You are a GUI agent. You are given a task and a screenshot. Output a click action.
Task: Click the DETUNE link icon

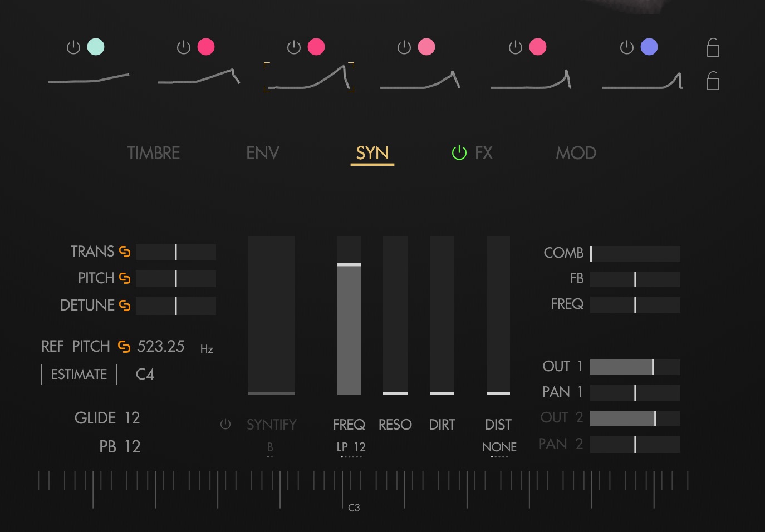(x=125, y=306)
